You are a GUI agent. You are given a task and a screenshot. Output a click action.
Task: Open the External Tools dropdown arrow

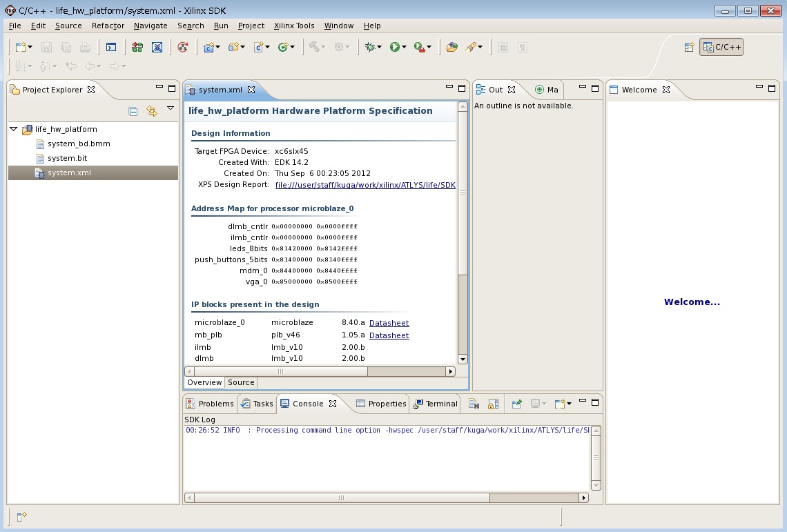(x=429, y=47)
